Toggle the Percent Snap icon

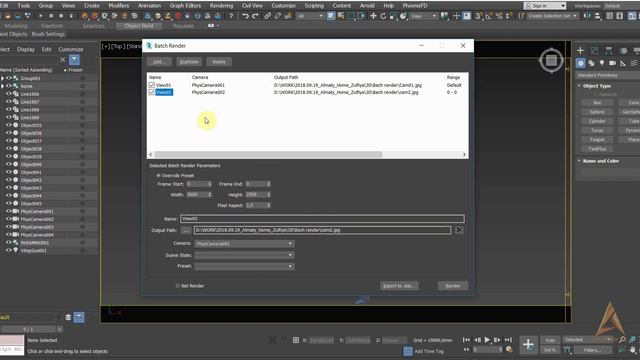(499, 16)
